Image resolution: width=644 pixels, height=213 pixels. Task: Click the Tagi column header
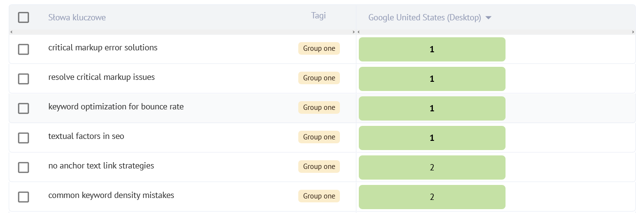[318, 15]
